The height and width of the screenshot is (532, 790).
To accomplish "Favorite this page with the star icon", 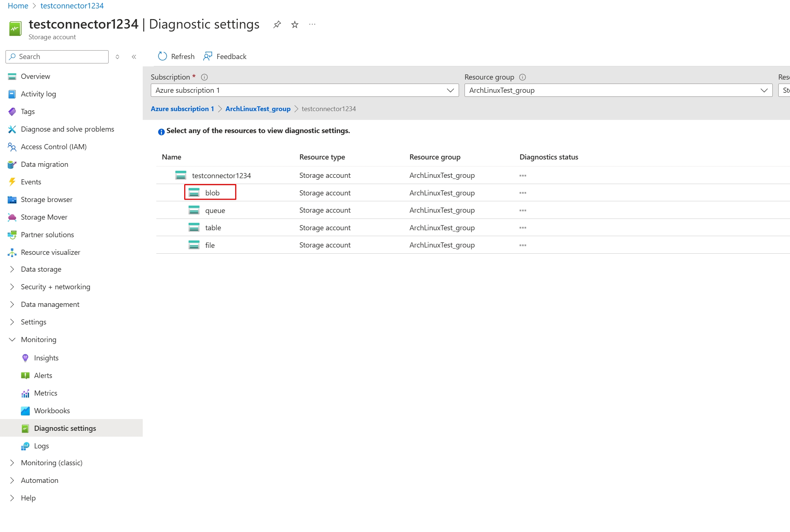I will click(x=295, y=25).
